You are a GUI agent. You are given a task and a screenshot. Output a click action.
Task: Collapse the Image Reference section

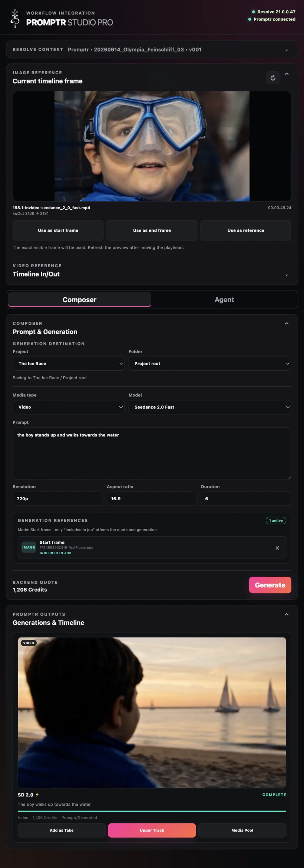(x=287, y=74)
